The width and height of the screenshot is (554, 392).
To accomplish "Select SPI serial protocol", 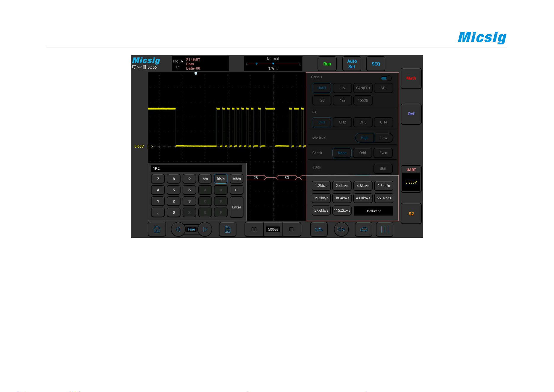I will pos(384,88).
